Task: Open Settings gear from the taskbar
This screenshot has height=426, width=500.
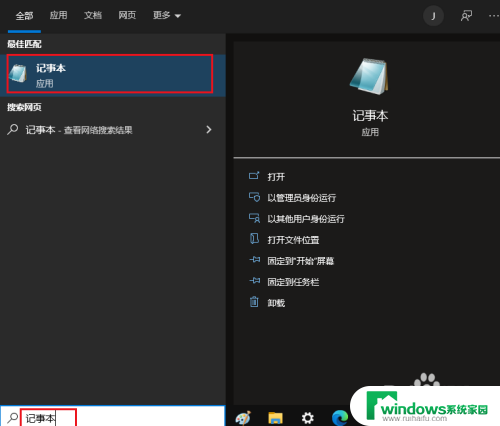Action: (308, 418)
